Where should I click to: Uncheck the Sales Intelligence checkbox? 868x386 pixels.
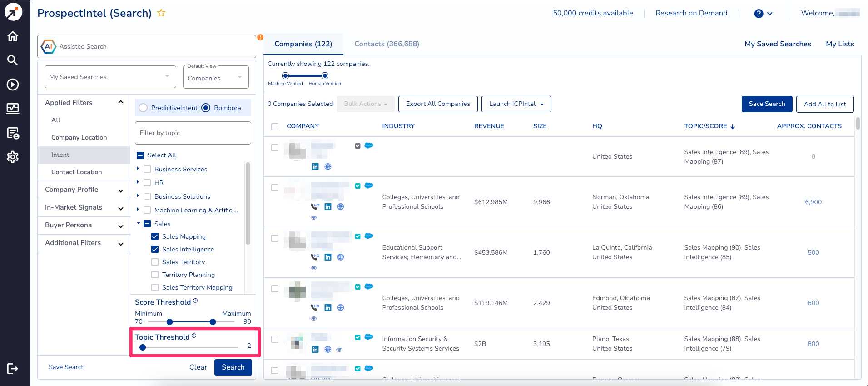(x=155, y=249)
